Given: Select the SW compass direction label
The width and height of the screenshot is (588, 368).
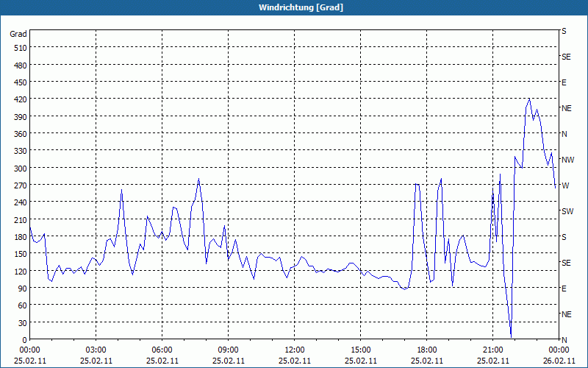Looking at the screenshot, I should point(567,211).
